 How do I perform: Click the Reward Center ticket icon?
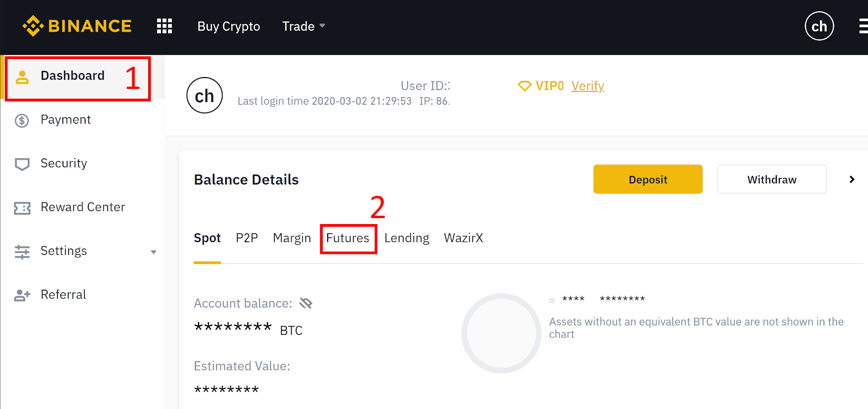pos(22,208)
